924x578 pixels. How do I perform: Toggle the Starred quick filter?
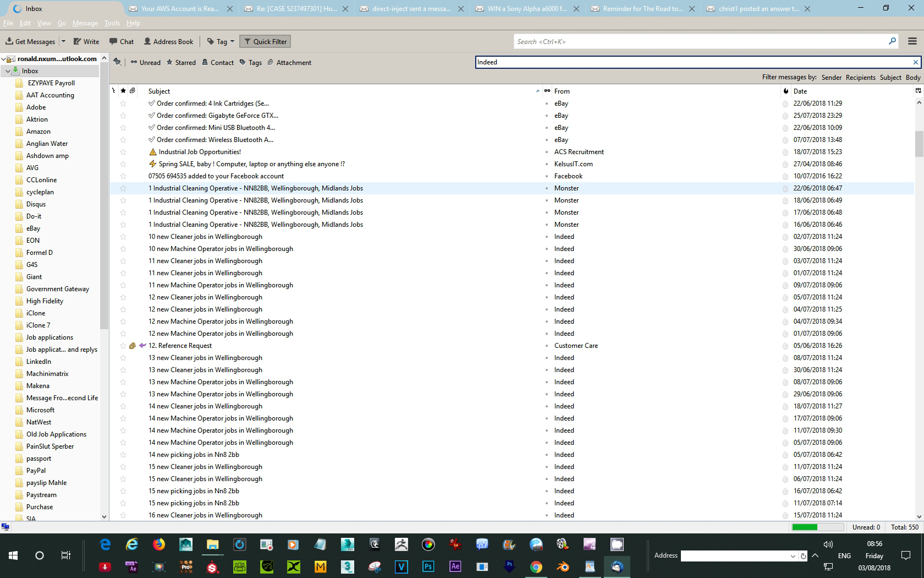point(181,63)
